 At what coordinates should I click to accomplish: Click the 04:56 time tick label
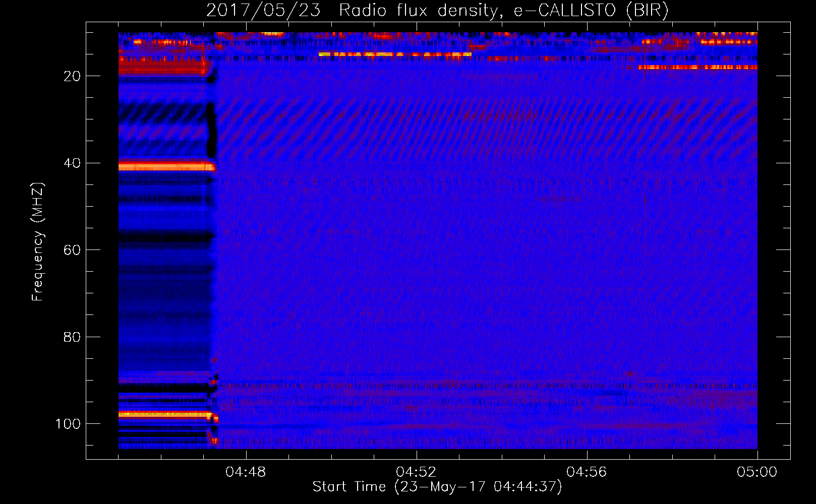[587, 472]
